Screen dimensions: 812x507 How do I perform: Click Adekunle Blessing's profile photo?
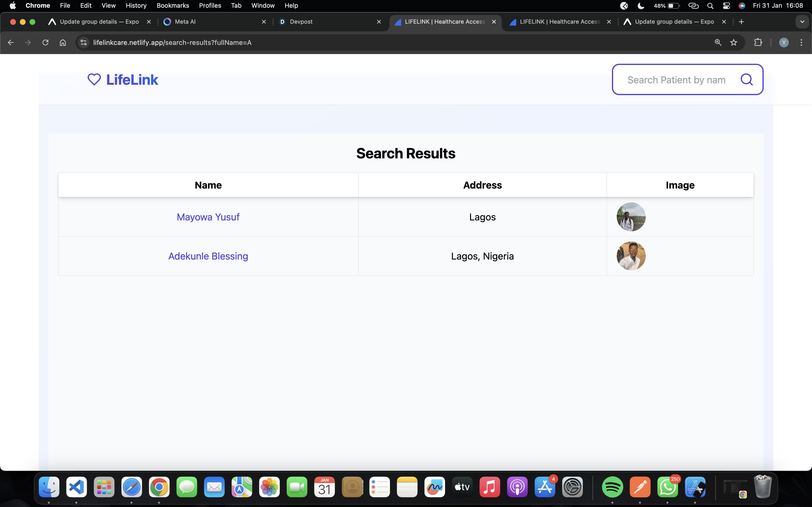(x=631, y=256)
